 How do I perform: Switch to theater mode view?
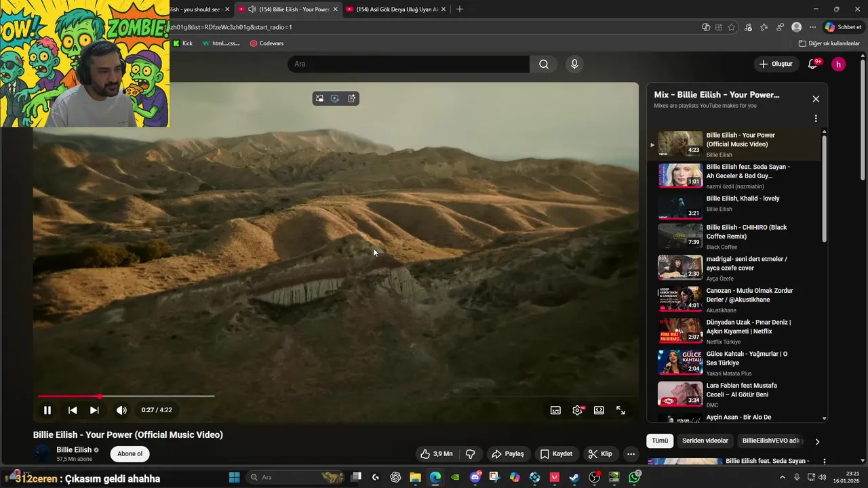[x=599, y=410]
